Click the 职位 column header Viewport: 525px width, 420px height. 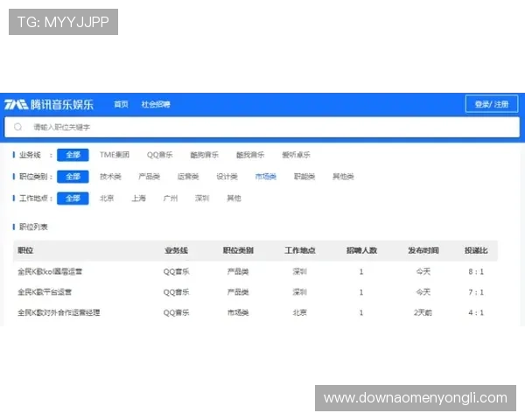click(25, 250)
